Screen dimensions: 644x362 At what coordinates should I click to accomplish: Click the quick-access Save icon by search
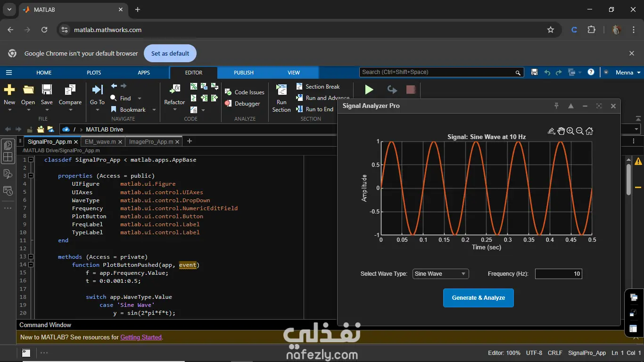[534, 72]
